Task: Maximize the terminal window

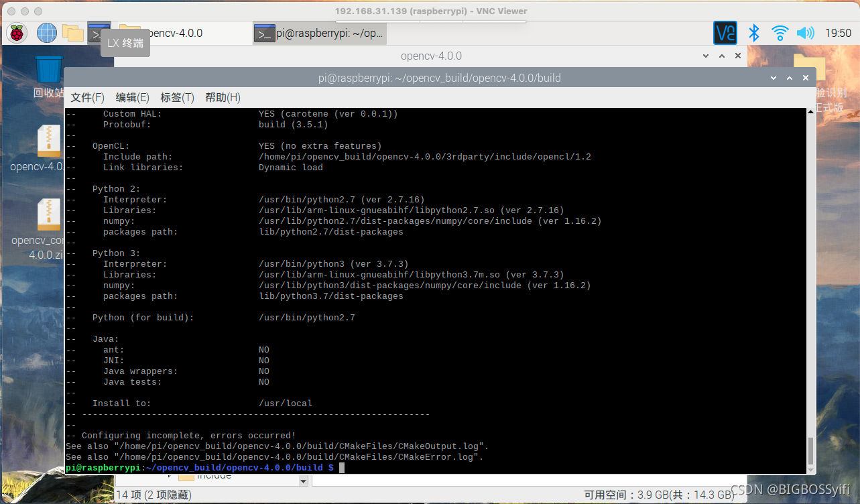Action: coord(790,78)
